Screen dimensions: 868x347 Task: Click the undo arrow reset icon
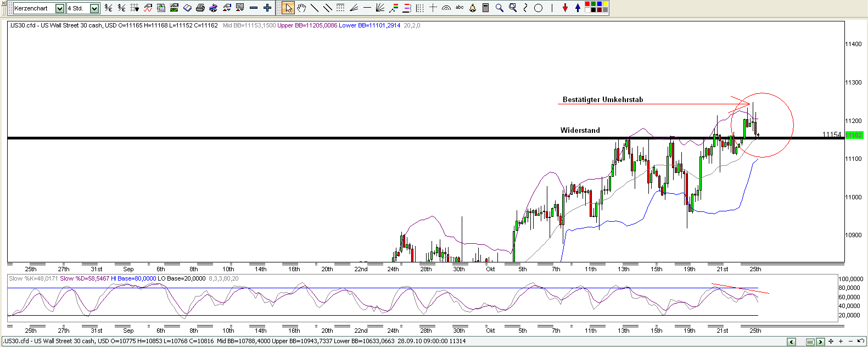click(860, 341)
